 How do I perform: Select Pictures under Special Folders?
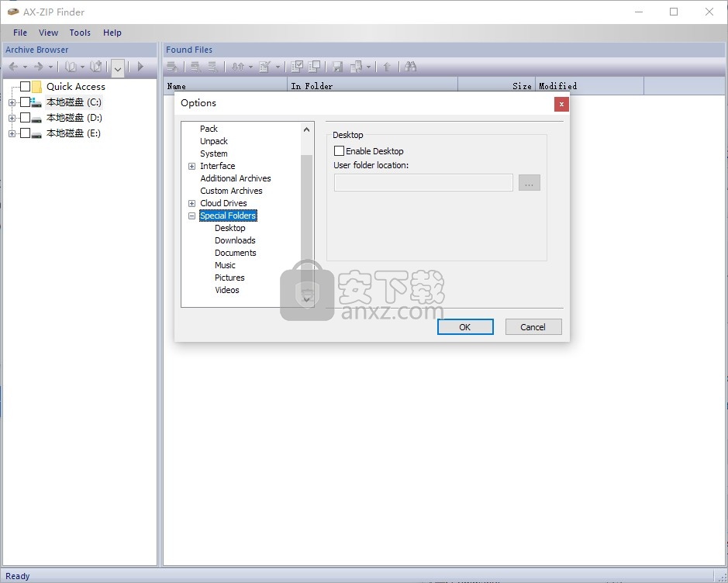click(229, 278)
